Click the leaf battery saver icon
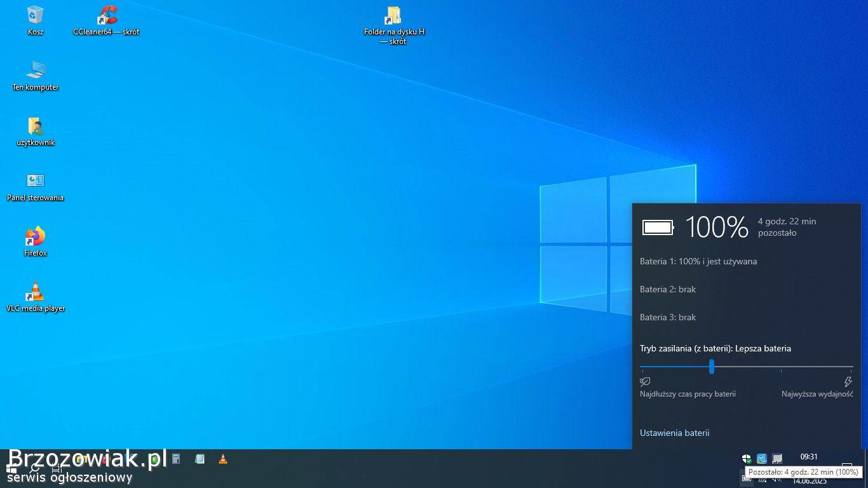The width and height of the screenshot is (868, 488). coord(645,382)
